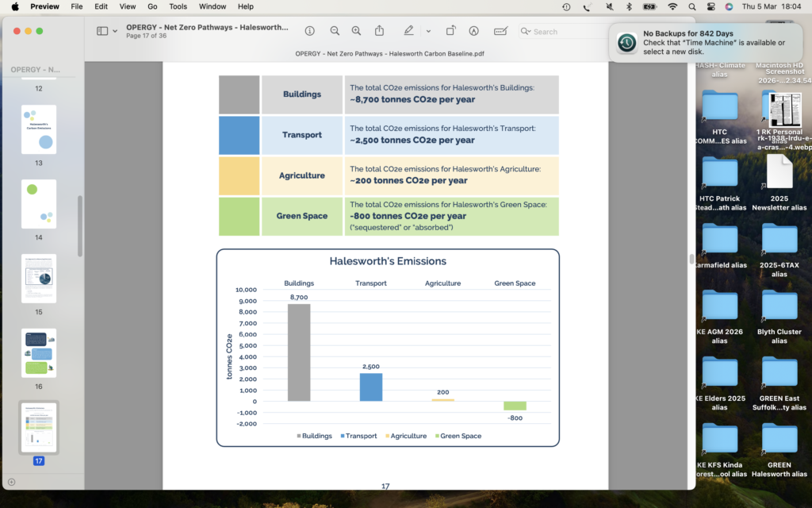
Task: Toggle the muted sound icon in menu bar
Action: tap(608, 6)
